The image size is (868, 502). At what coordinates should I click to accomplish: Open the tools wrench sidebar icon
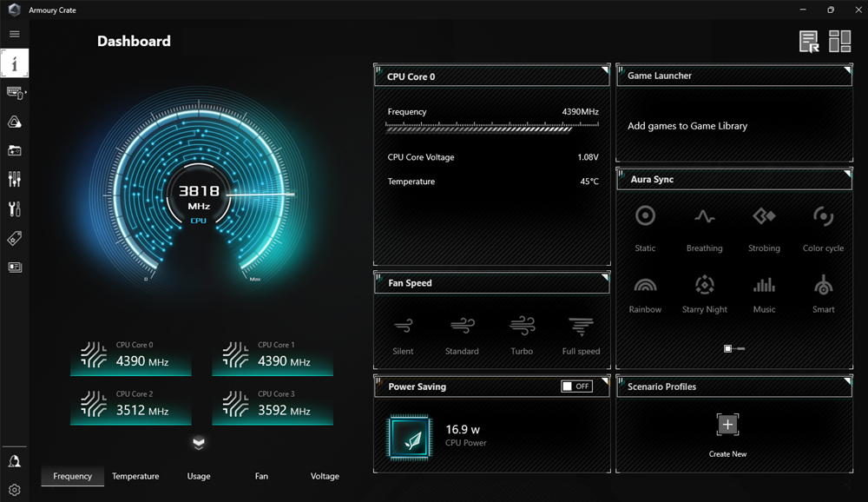tap(15, 209)
